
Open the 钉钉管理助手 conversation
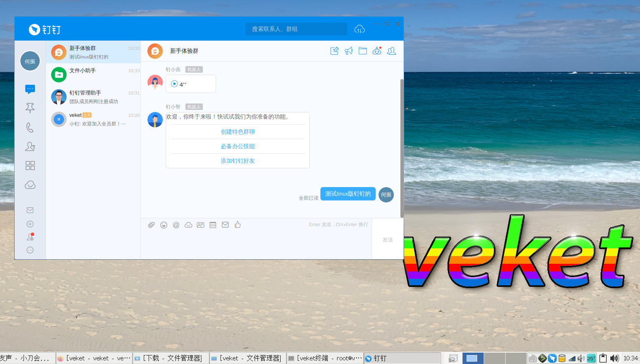point(93,97)
